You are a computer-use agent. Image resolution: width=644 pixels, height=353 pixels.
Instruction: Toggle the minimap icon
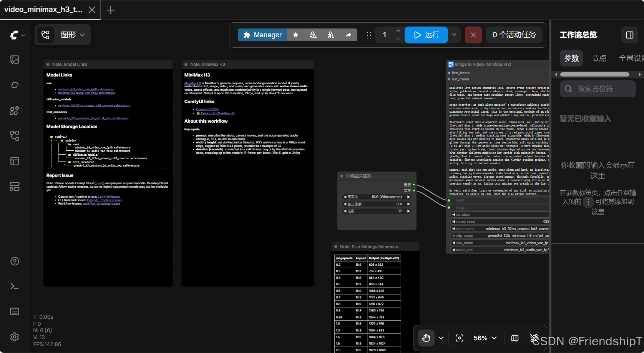[x=515, y=338]
